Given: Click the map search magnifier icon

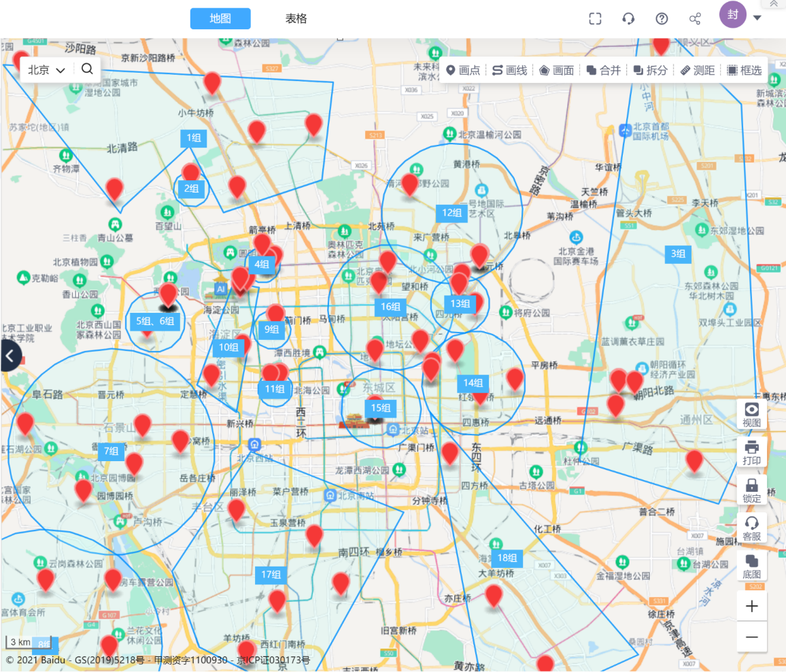Looking at the screenshot, I should click(87, 69).
